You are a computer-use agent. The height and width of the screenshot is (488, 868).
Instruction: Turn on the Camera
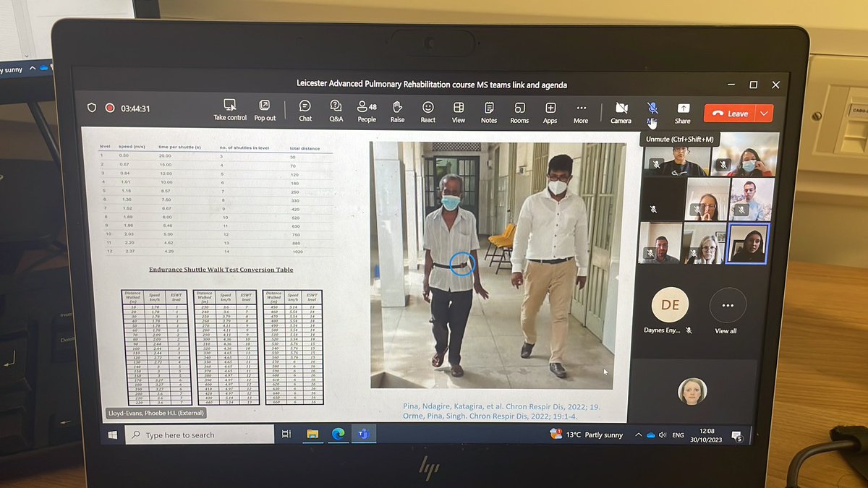tap(621, 113)
